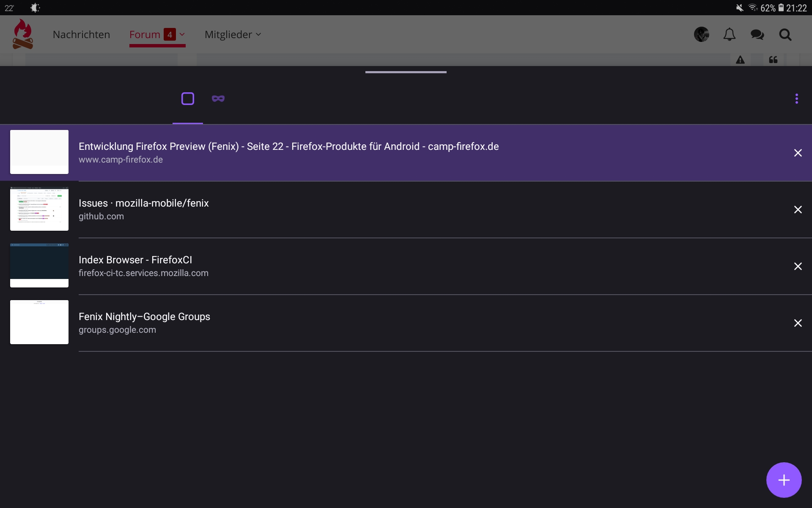Add a new tab with plus button
The height and width of the screenshot is (508, 812).
(784, 480)
